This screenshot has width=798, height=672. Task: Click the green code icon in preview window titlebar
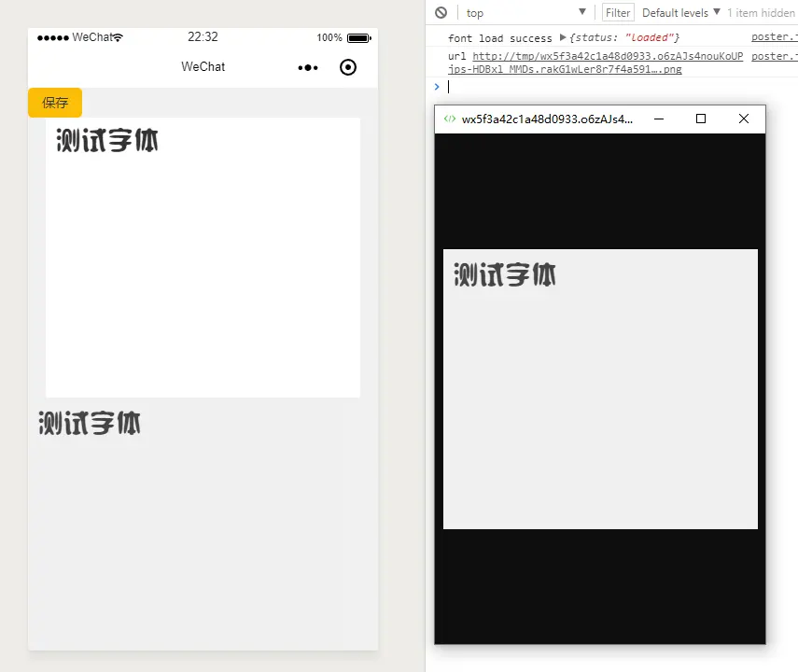coord(449,119)
